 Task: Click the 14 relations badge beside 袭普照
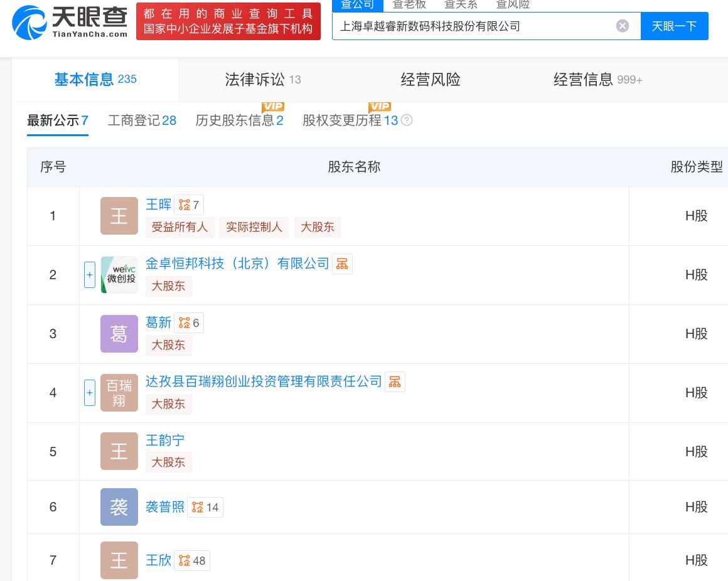(205, 508)
